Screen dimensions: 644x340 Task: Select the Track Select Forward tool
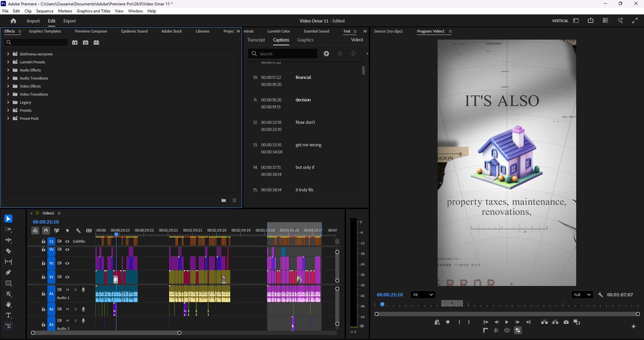(x=9, y=229)
